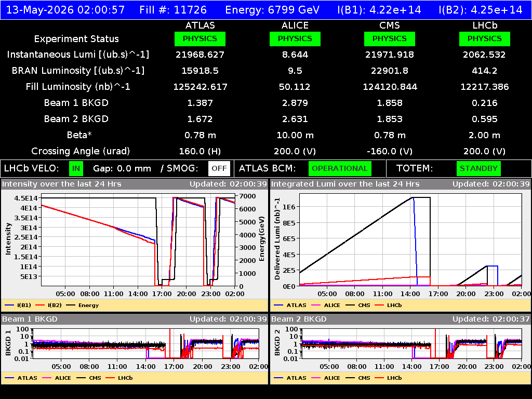The height and width of the screenshot is (399, 532).
Task: Click the Intensity over the last 24 Hrs title
Action: point(62,184)
